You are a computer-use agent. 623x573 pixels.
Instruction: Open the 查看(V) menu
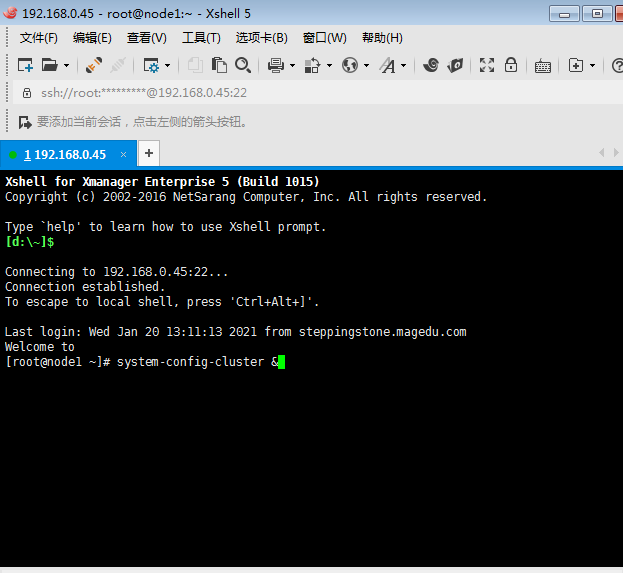pos(147,38)
